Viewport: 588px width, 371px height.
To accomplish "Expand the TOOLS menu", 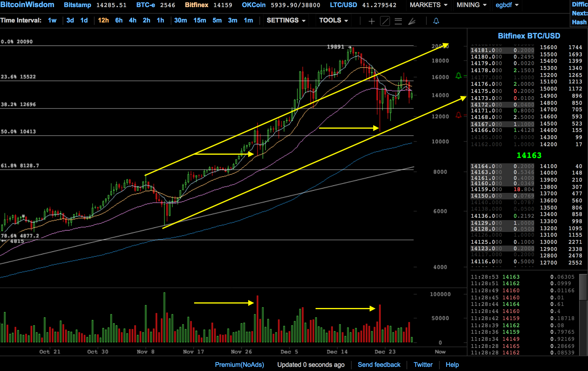I will tap(333, 20).
